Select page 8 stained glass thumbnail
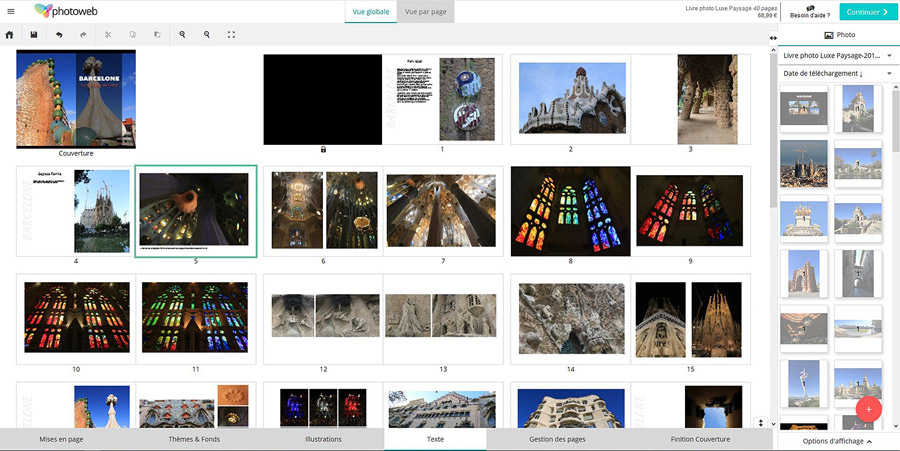The image size is (900, 451). tap(571, 211)
